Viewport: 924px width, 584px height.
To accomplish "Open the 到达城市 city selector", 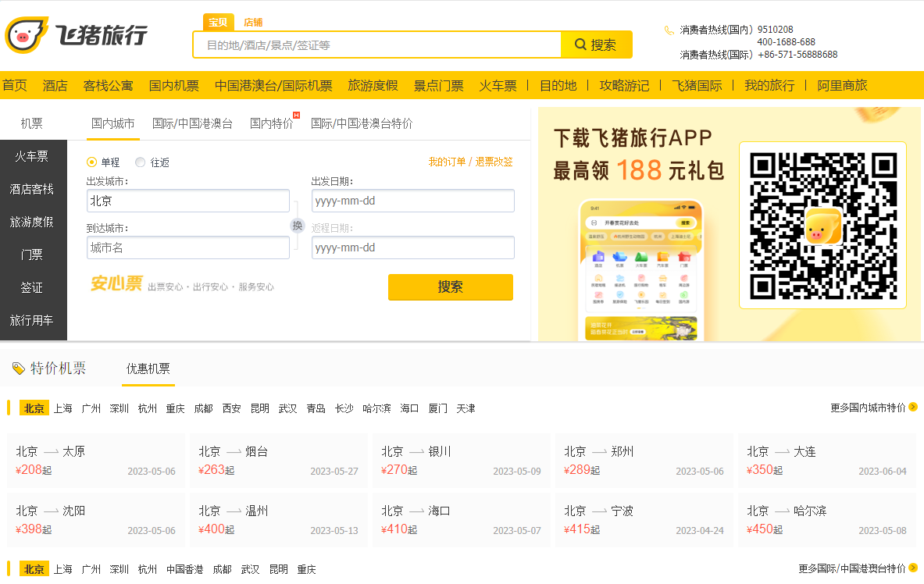I will (187, 247).
